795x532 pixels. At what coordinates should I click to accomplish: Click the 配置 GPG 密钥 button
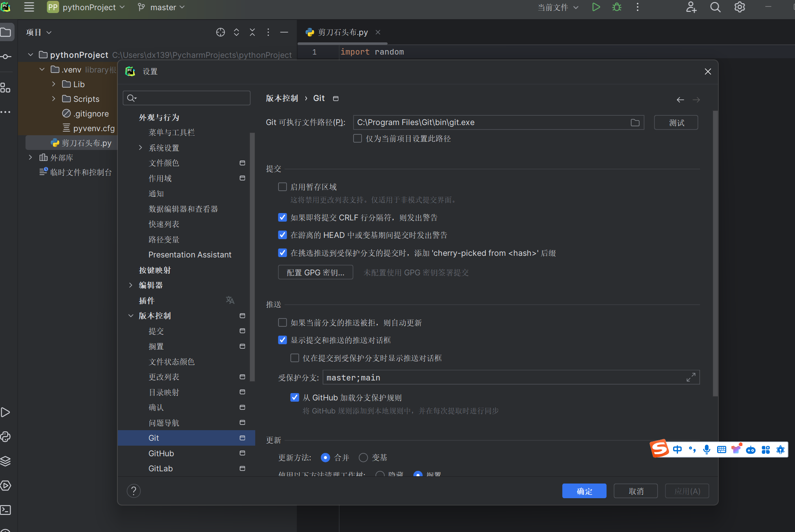point(315,273)
